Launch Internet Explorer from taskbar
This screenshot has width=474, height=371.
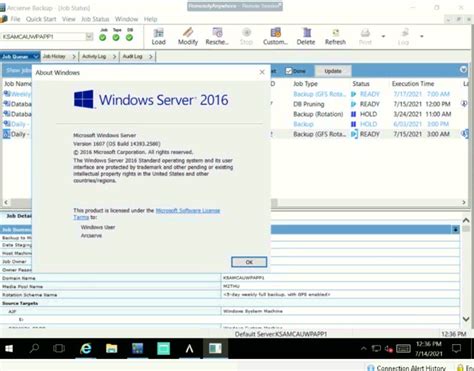[86, 349]
